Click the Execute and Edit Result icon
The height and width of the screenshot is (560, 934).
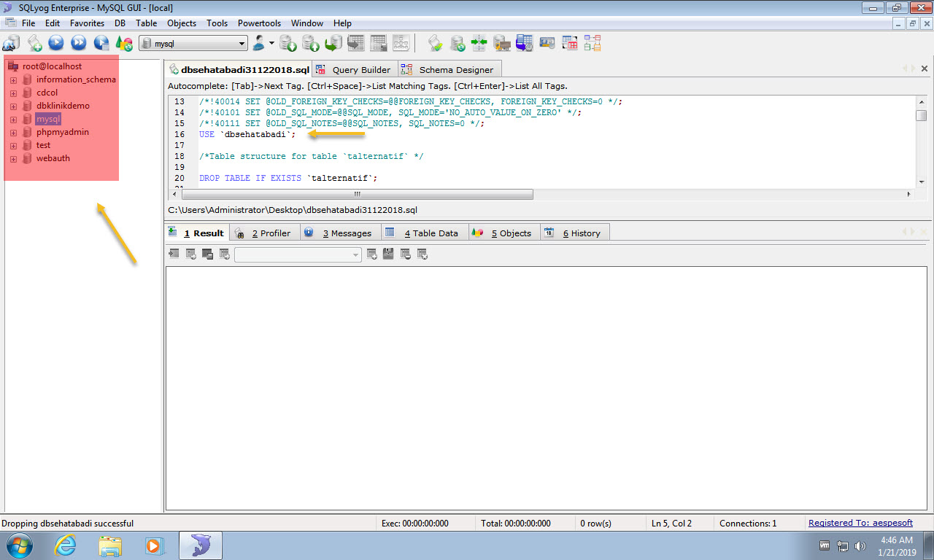click(101, 43)
